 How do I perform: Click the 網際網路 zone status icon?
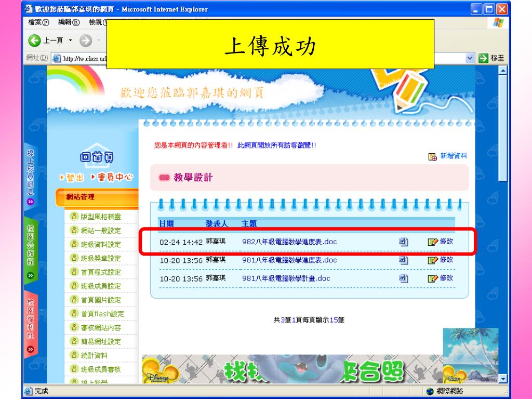pyautogui.click(x=430, y=391)
